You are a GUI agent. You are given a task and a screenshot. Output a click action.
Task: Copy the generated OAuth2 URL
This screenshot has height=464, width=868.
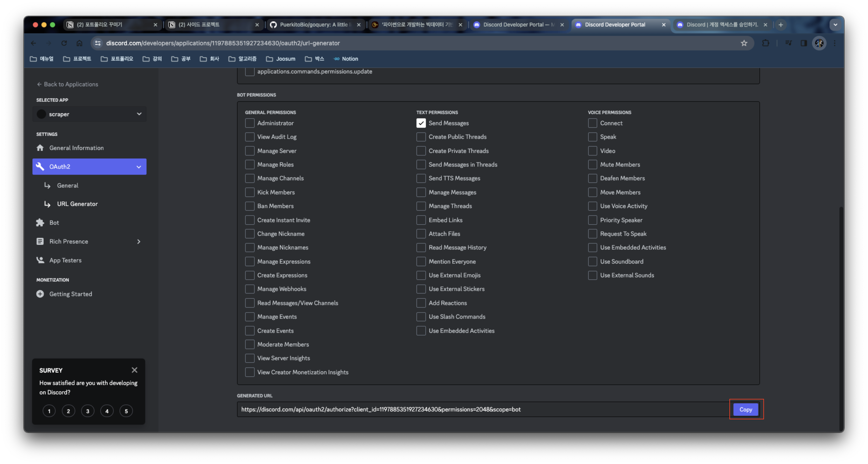coord(746,409)
